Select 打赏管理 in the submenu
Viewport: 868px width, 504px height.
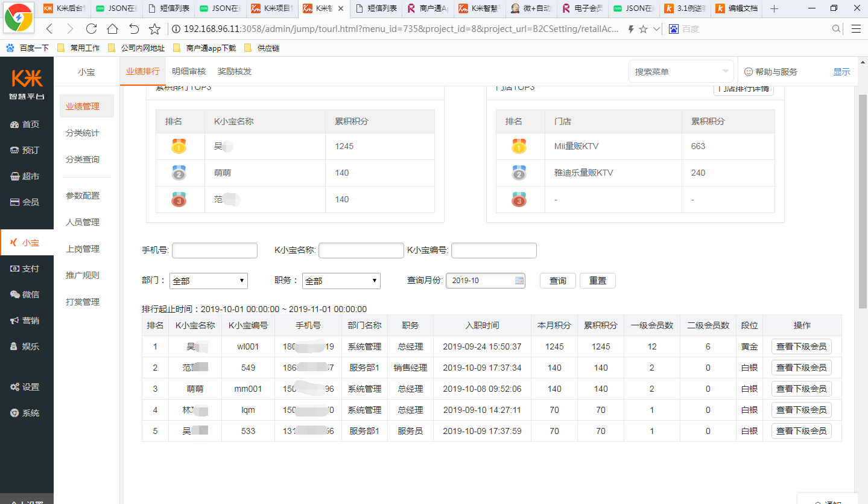pyautogui.click(x=83, y=302)
